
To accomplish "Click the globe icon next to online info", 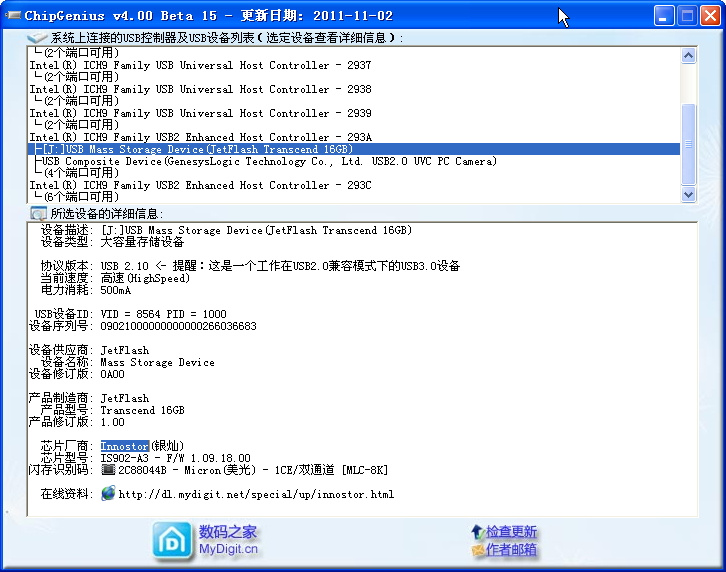I will [x=108, y=493].
